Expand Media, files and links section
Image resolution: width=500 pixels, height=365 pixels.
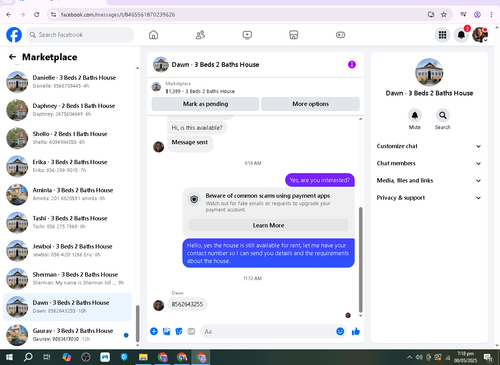[x=429, y=180]
